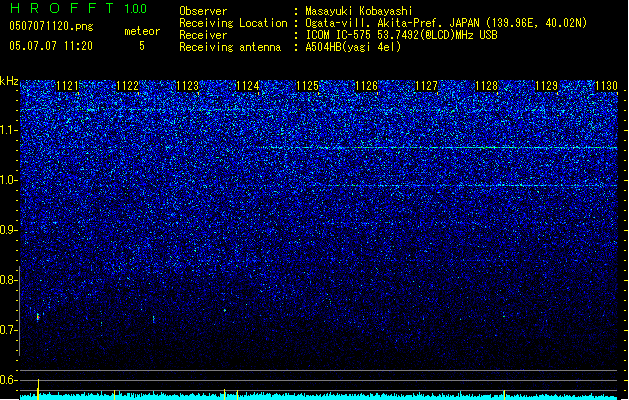Click the 1126 time marker

tap(367, 86)
